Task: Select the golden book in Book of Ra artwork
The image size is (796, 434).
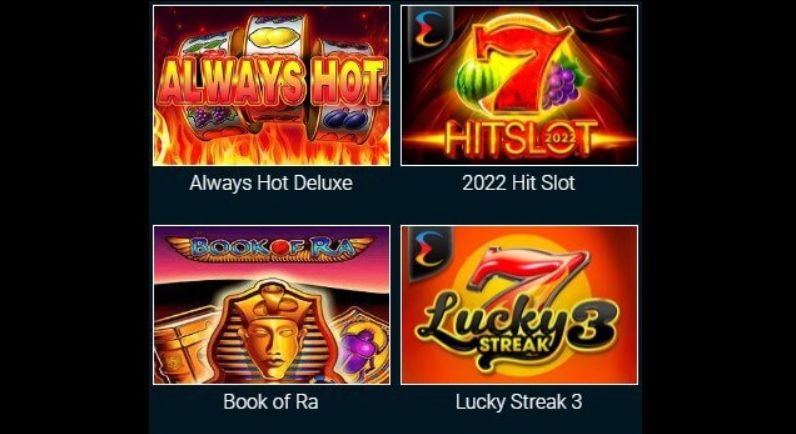Action: [x=182, y=348]
